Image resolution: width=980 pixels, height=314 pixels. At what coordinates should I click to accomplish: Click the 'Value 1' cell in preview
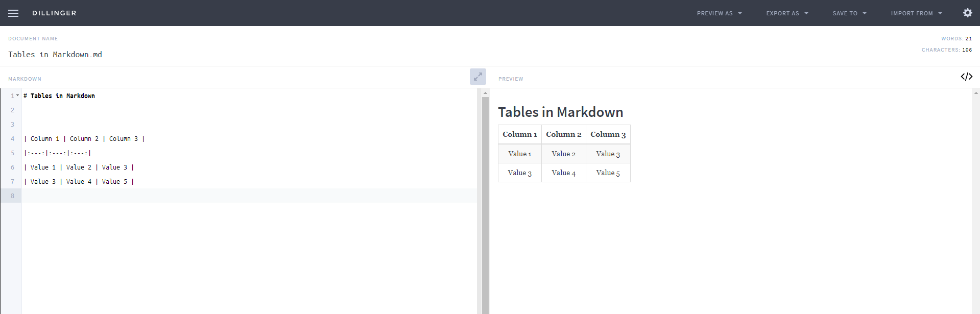tap(520, 154)
